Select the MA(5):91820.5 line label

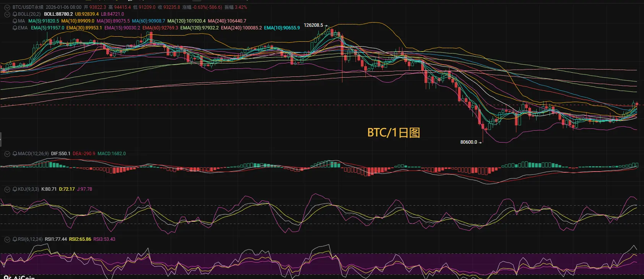44,21
